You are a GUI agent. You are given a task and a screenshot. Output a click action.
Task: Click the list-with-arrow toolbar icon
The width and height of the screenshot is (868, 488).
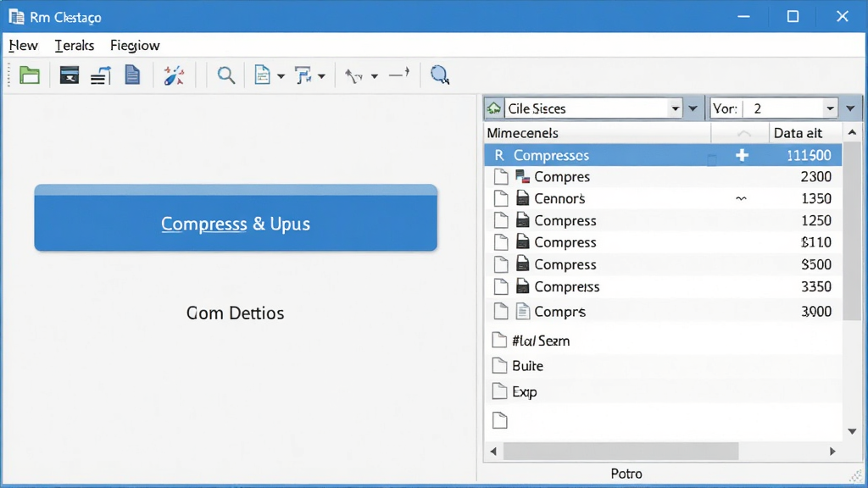[x=101, y=75]
